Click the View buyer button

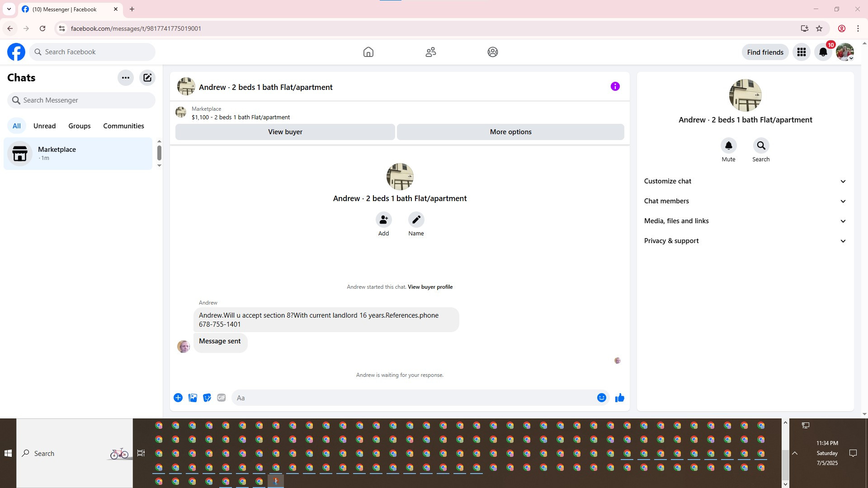click(x=285, y=132)
